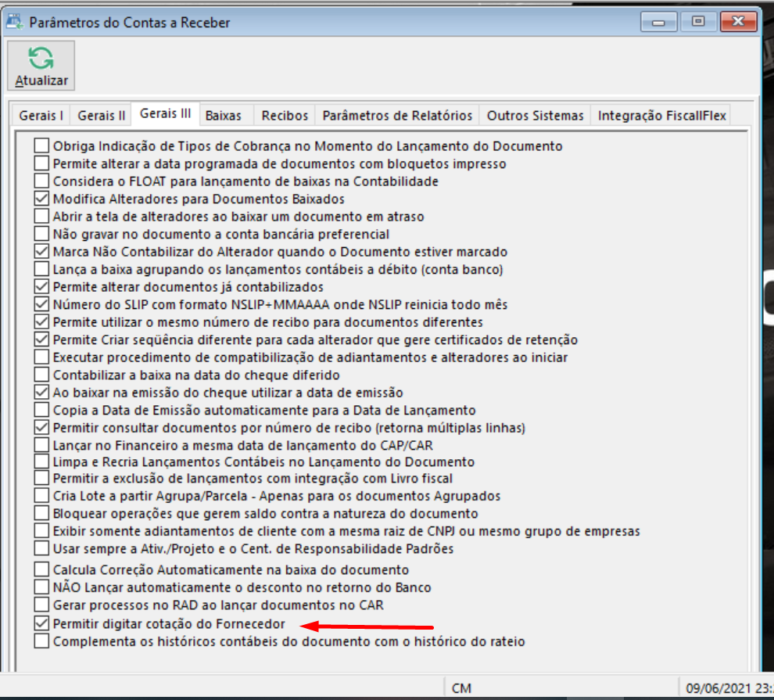Image resolution: width=774 pixels, height=700 pixels.
Task: Minimize the Parâmetros do Contas a Receber window
Action: pos(658,22)
